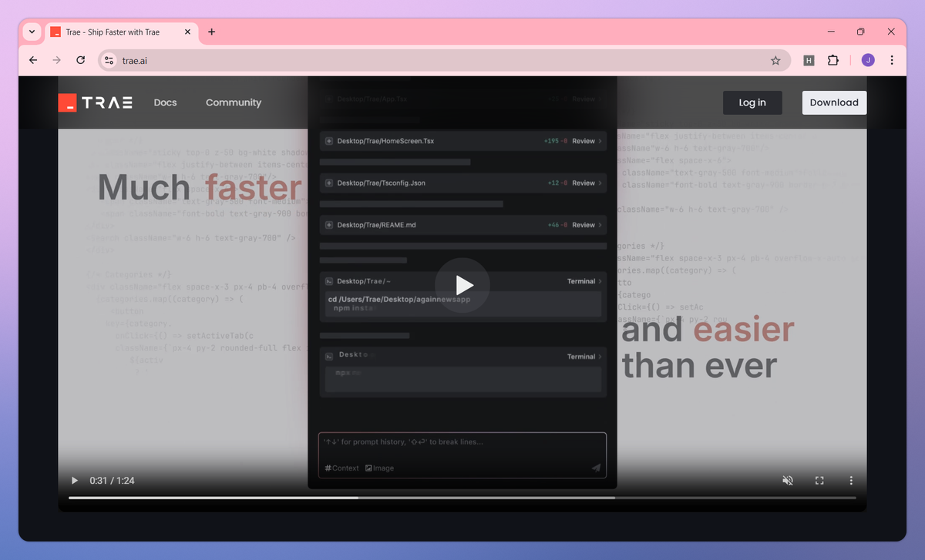
Task: Expand Terminal on the Desktop/Trae/~ row
Action: coord(584,281)
